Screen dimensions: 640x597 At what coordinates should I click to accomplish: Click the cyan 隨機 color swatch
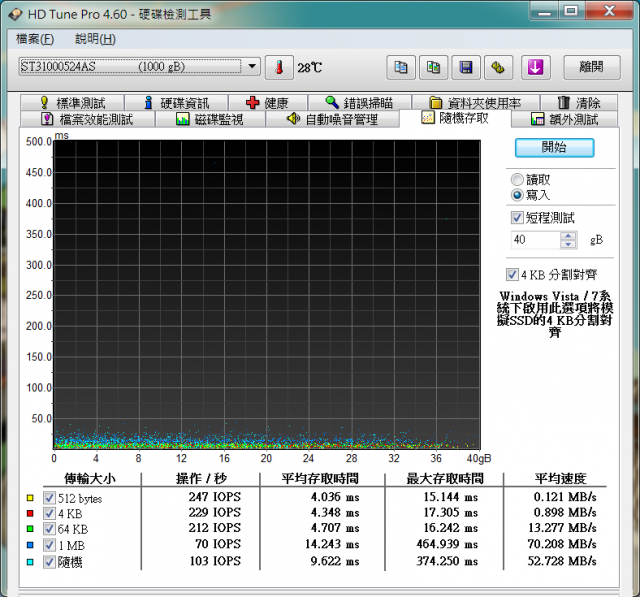coord(30,562)
